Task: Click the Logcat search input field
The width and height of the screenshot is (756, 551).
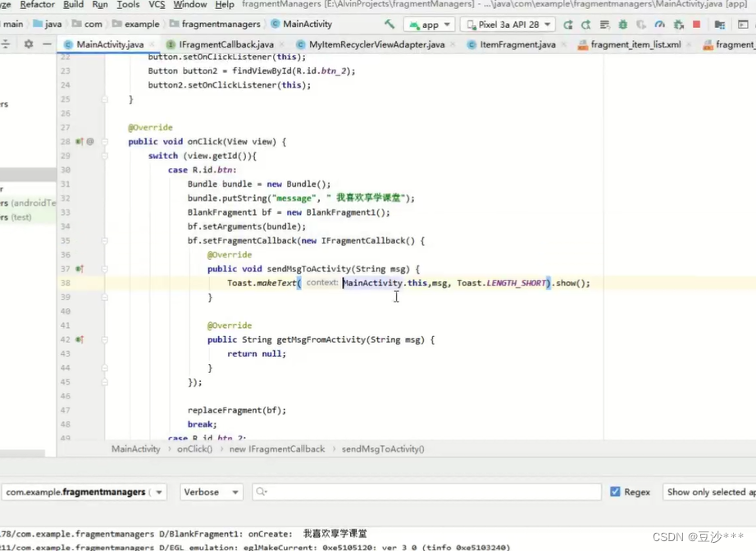Action: click(x=426, y=492)
